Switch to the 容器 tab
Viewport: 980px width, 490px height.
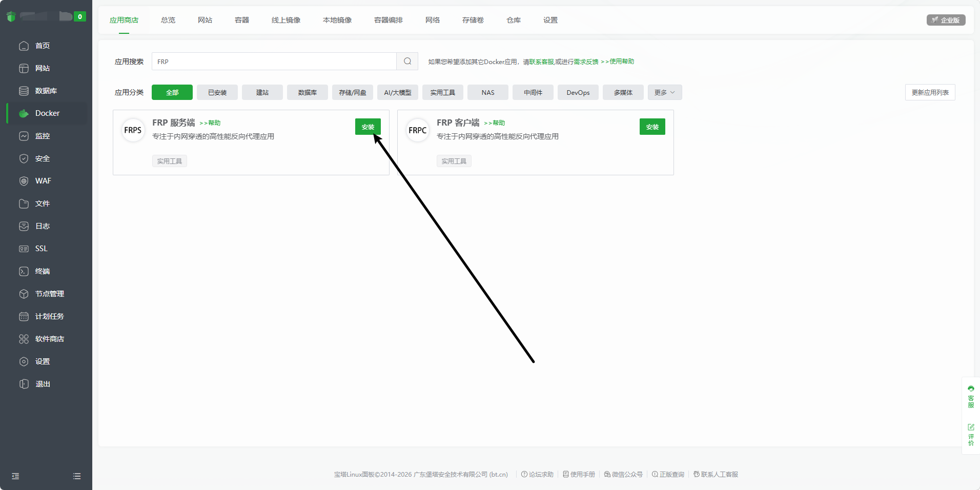pyautogui.click(x=242, y=20)
